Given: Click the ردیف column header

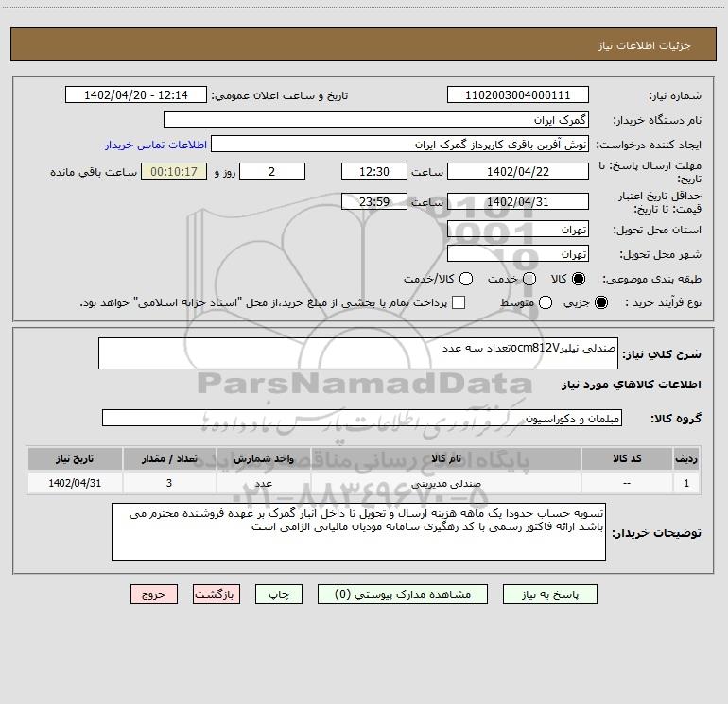Looking at the screenshot, I should (x=686, y=458).
